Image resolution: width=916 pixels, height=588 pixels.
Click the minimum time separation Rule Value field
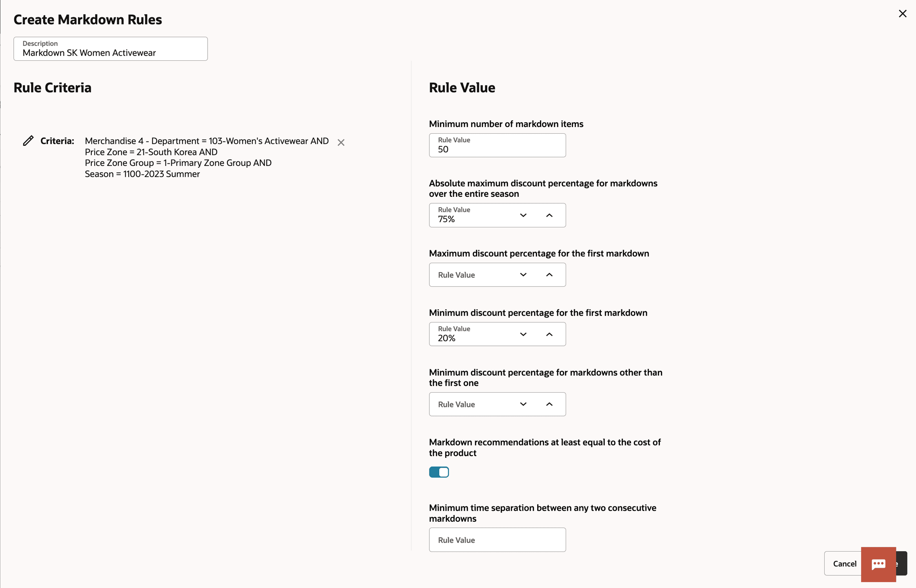pyautogui.click(x=497, y=540)
